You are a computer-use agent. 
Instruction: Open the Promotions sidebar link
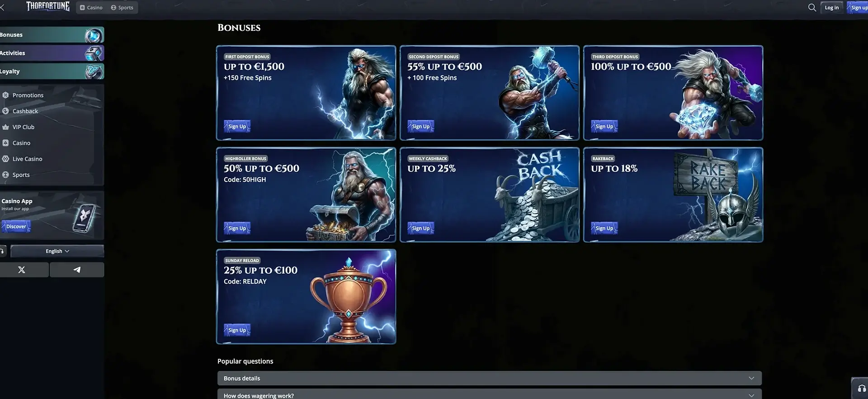[x=28, y=95]
